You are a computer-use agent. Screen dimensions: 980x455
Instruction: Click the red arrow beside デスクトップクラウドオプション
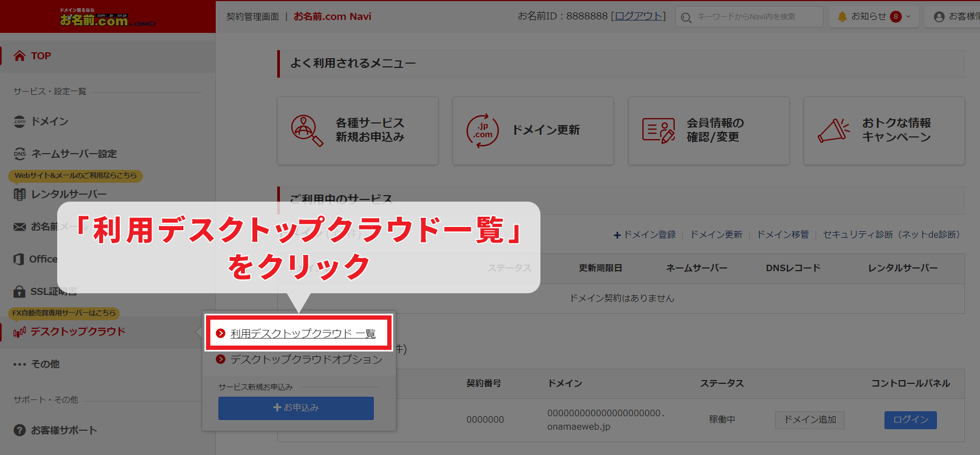click(x=221, y=360)
